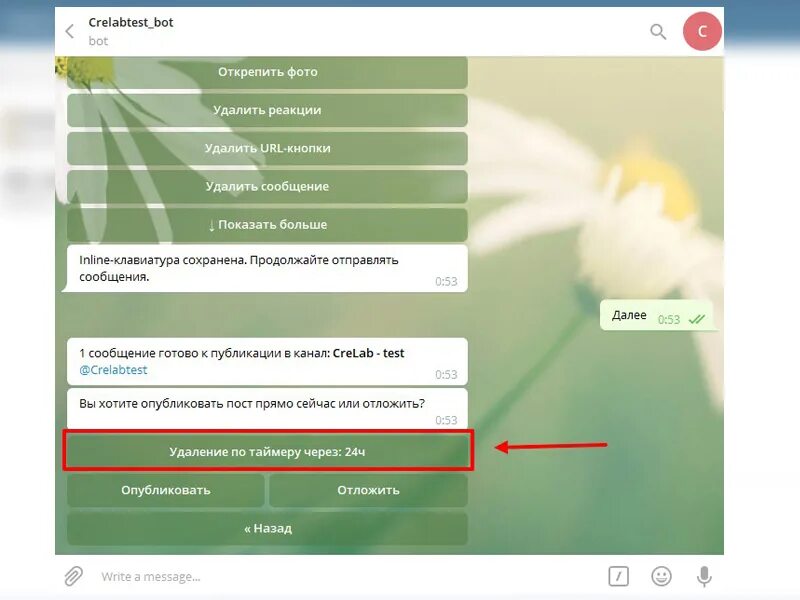Click the Опубликовать button
The height and width of the screenshot is (600, 800).
click(x=165, y=490)
